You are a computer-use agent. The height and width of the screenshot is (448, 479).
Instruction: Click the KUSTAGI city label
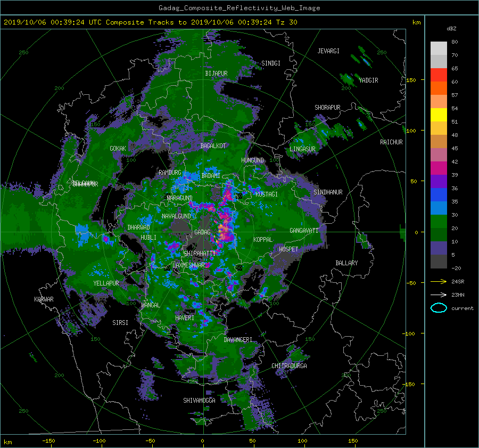(x=267, y=194)
